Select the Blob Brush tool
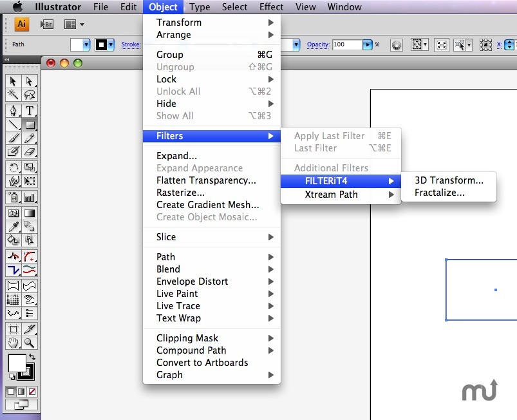The image size is (517, 420). point(13,151)
